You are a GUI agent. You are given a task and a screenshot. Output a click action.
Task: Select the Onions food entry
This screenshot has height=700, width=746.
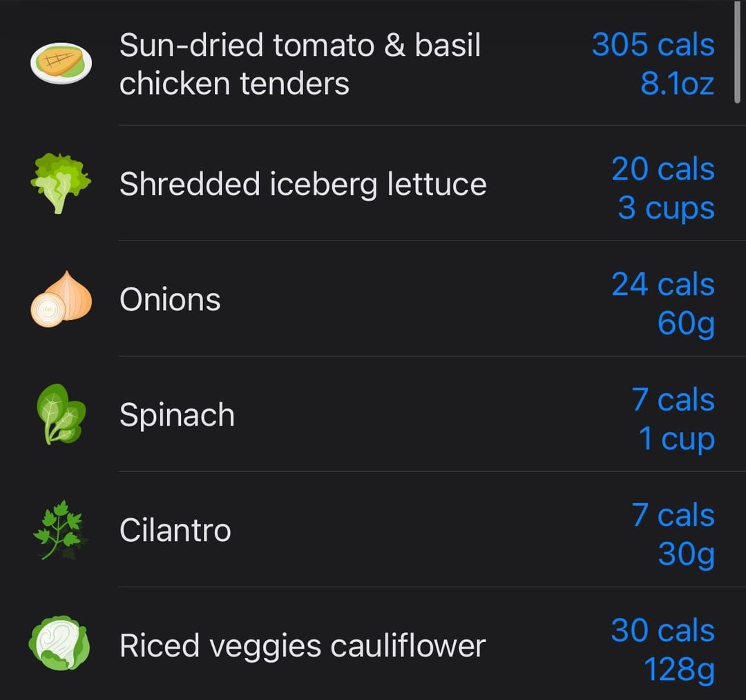(x=170, y=300)
